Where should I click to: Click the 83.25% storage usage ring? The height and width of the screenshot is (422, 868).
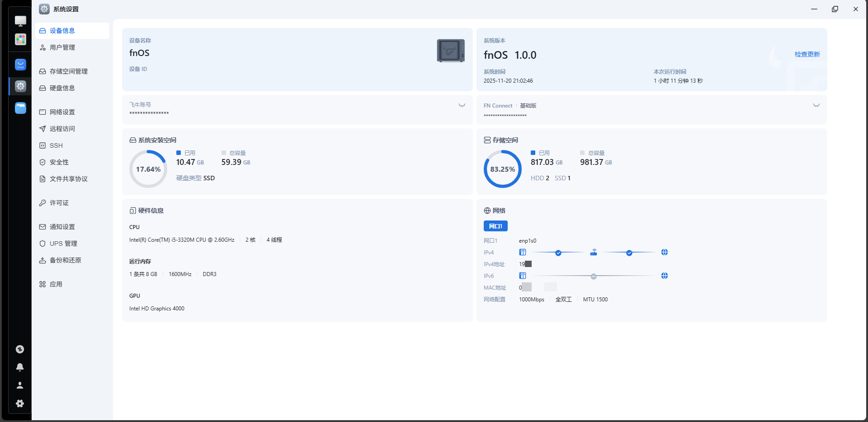(503, 169)
